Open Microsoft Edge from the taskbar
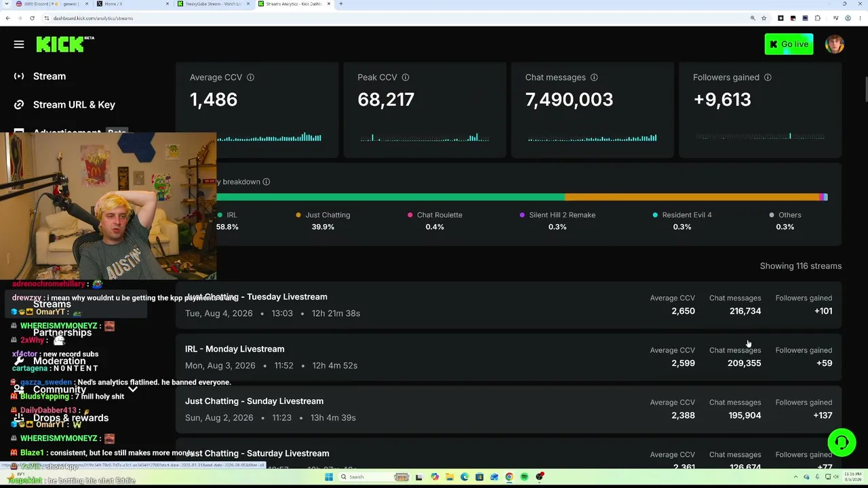 (x=464, y=477)
